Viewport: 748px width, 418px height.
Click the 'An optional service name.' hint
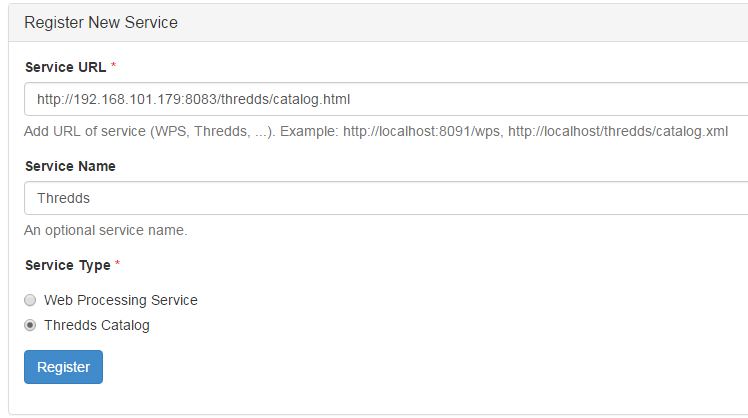coord(105,230)
